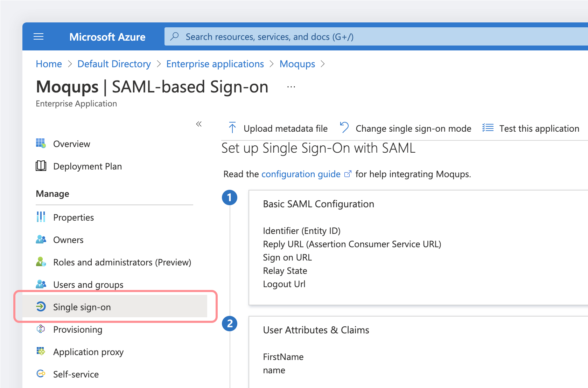The image size is (588, 388).
Task: Select the Overview icon in the sidebar
Action: click(41, 144)
